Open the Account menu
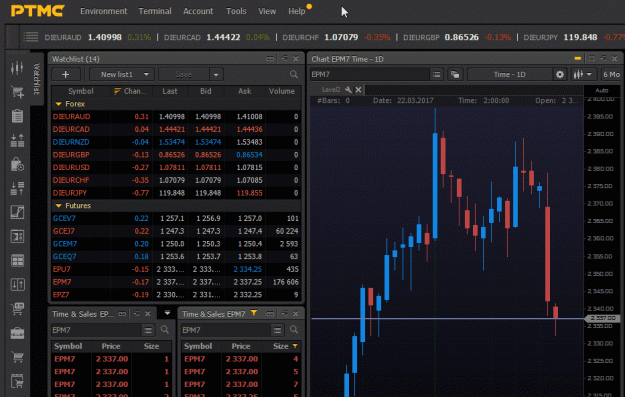 pos(198,11)
